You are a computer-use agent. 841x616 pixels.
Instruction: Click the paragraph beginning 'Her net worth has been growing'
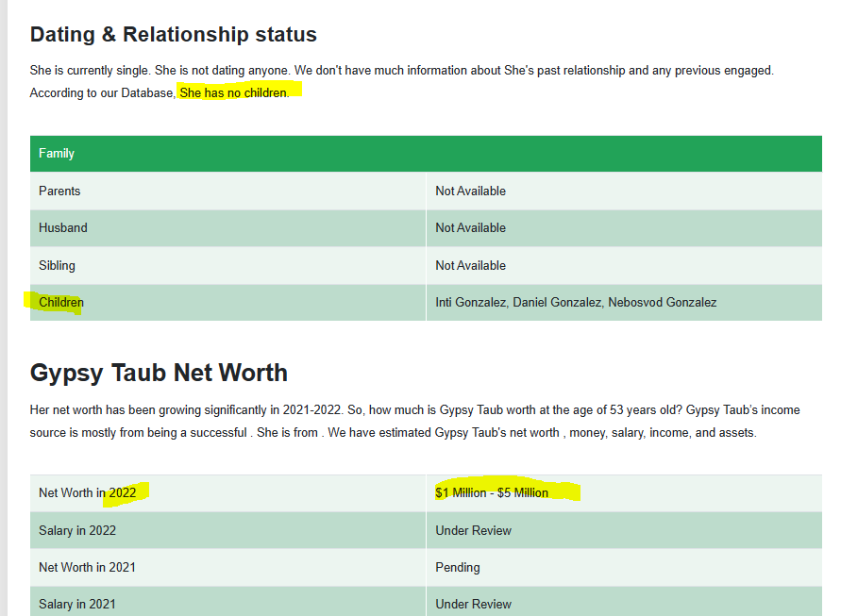tap(414, 422)
